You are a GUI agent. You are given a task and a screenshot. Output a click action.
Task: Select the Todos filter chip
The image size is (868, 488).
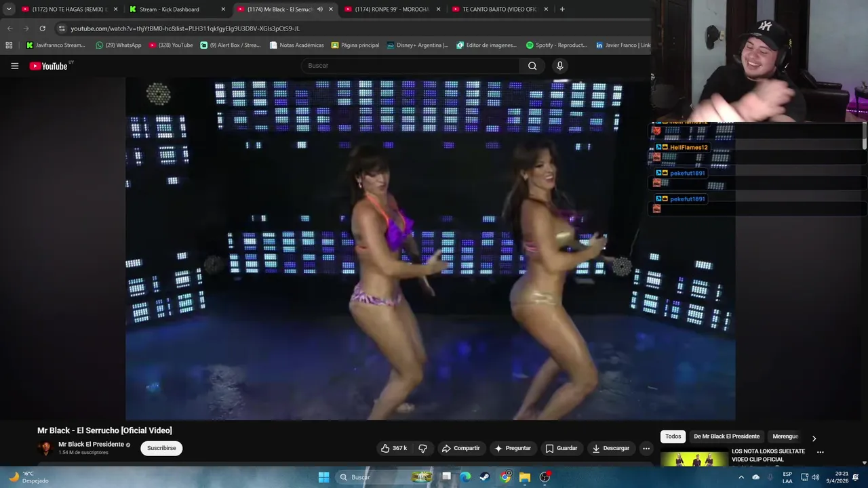coord(673,436)
